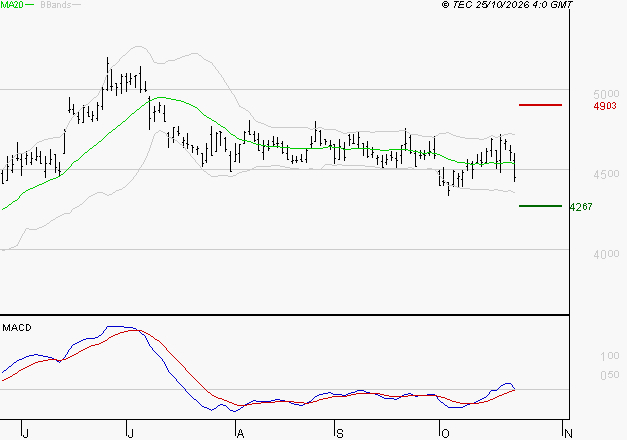The image size is (627, 440).
Task: Click the second J month marker
Action: [130, 433]
